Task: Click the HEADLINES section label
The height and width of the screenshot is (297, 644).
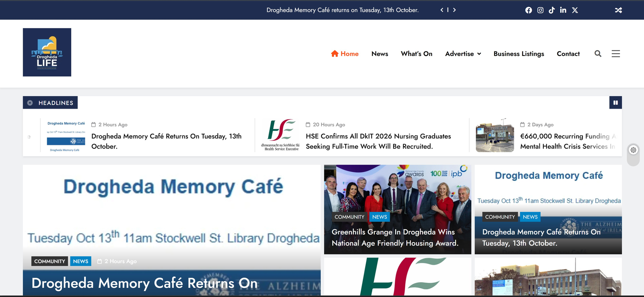Action: [50, 103]
